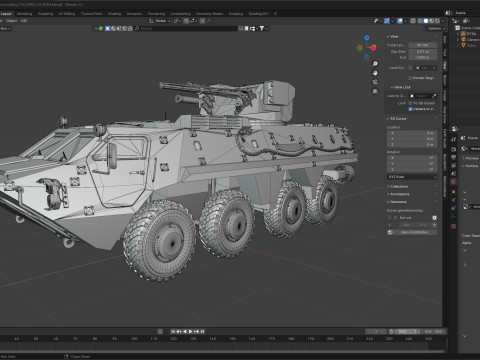Open the Object menu in viewport header
480x360 pixels.
tap(11, 21)
